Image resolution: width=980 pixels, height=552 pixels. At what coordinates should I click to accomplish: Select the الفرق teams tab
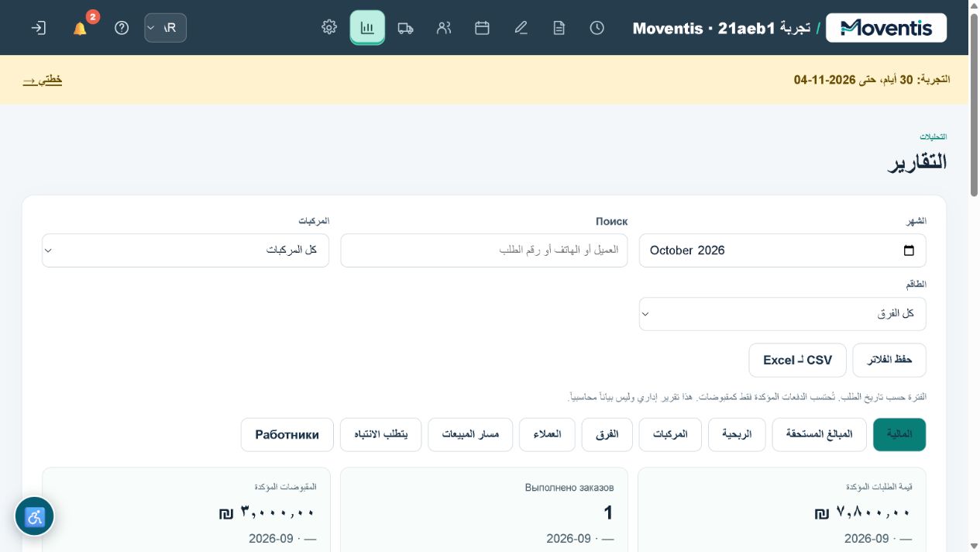click(x=607, y=434)
